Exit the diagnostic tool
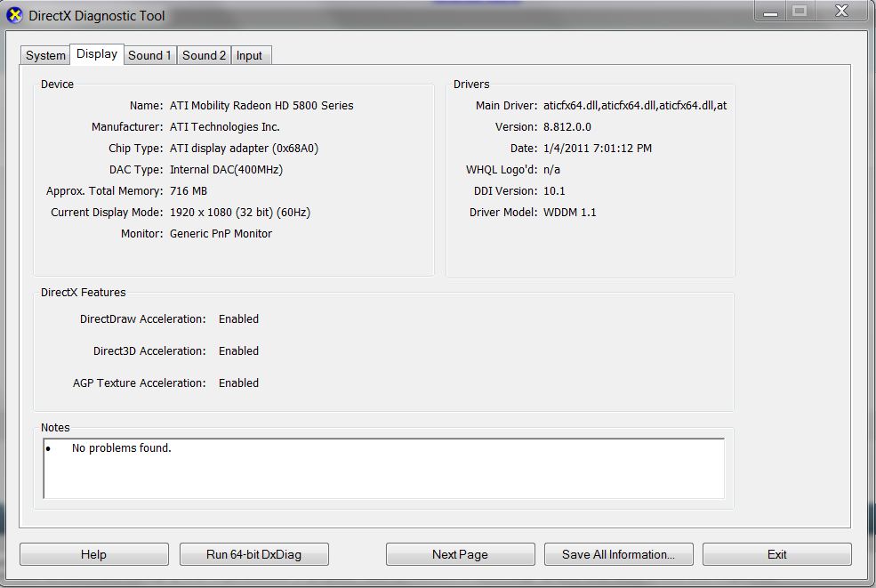The height and width of the screenshot is (588, 876). point(777,554)
